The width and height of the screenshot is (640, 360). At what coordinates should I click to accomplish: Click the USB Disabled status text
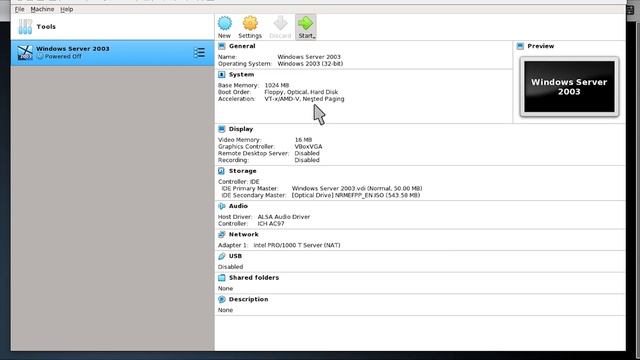point(231,267)
